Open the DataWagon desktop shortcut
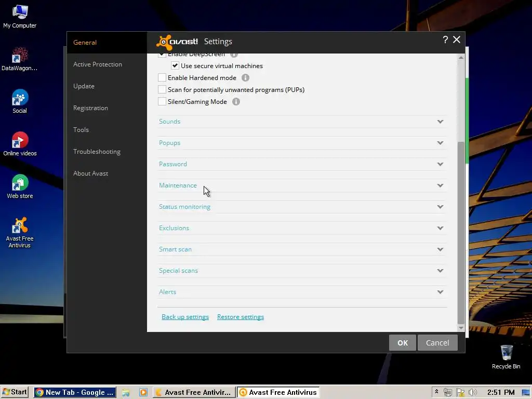532x399 pixels. (x=20, y=59)
